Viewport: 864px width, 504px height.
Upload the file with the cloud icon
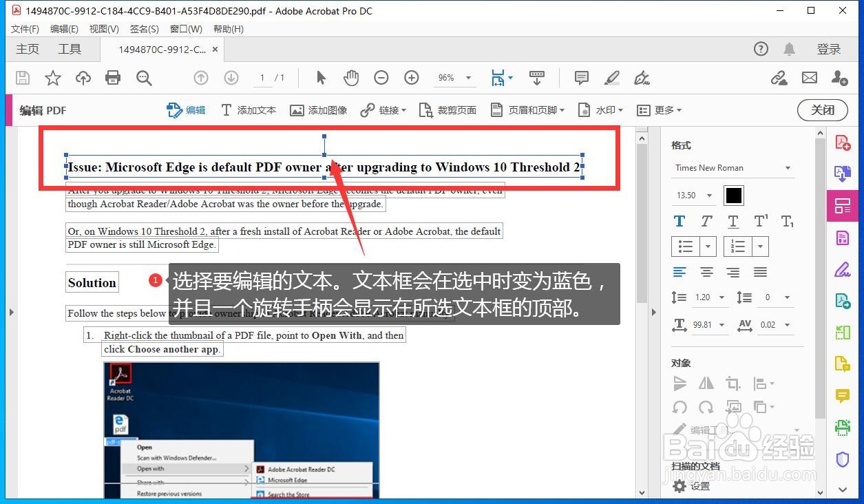coord(83,78)
